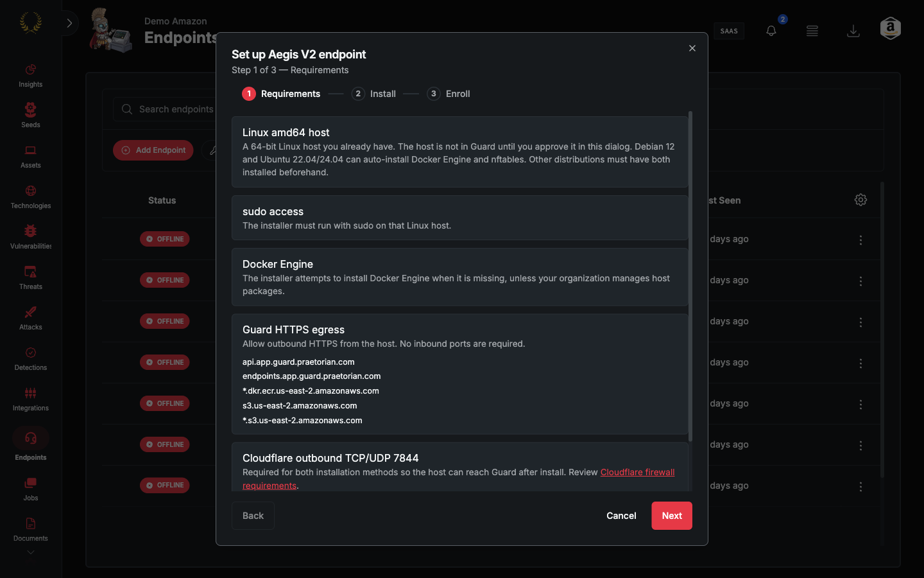
Task: Click the Docker Engine heading
Action: tap(278, 264)
